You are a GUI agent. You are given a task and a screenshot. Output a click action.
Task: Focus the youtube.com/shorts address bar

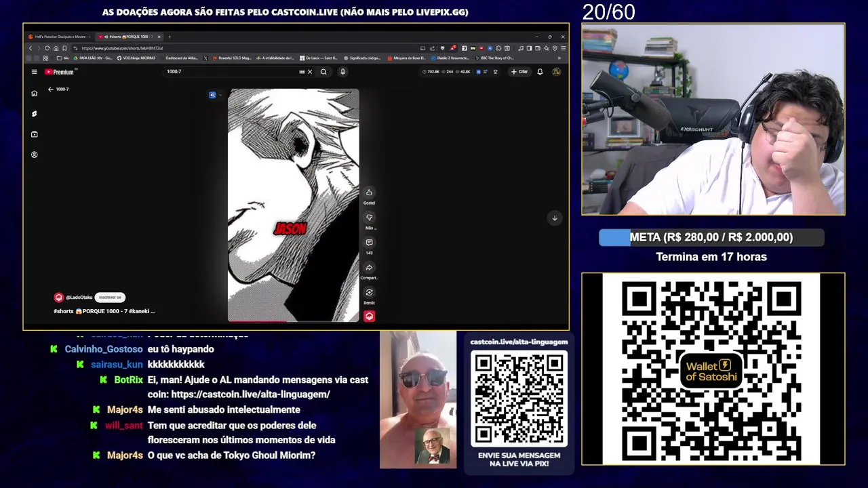click(248, 48)
